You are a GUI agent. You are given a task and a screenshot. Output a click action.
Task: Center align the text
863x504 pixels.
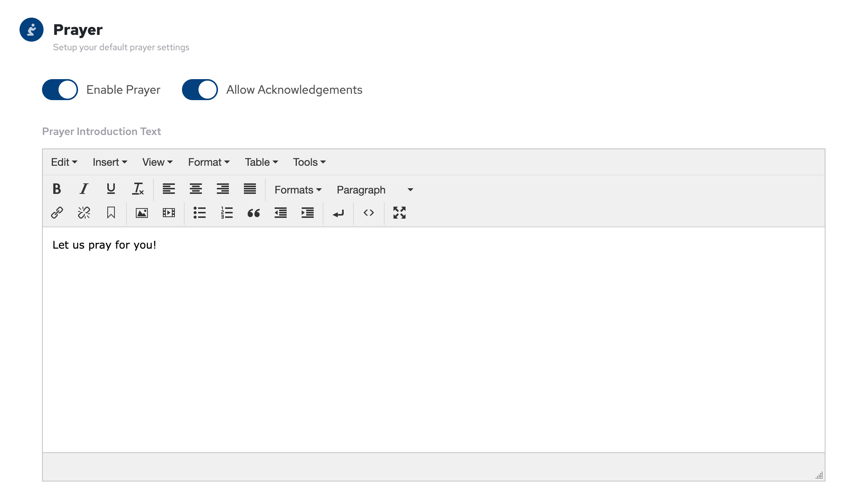[x=196, y=189]
